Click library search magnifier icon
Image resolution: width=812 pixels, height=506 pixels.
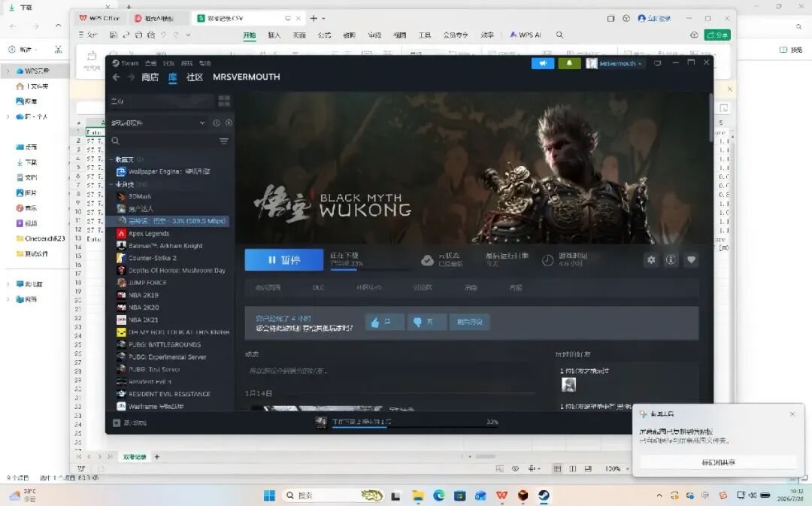click(x=116, y=141)
